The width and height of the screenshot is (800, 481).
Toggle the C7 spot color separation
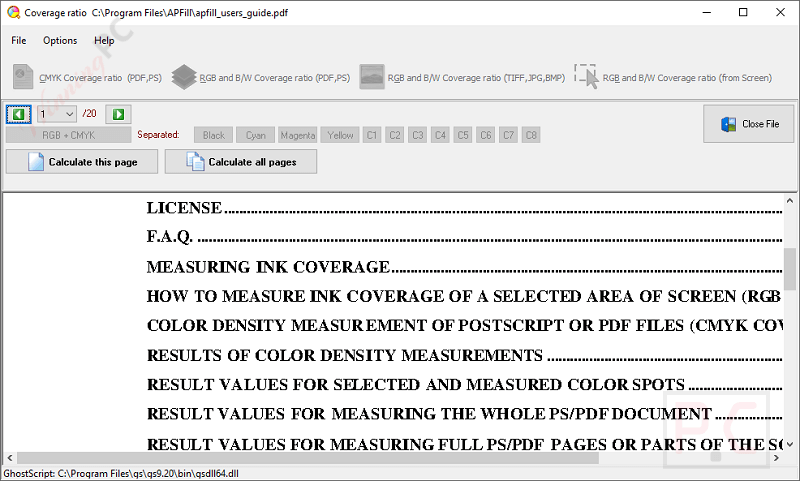[x=509, y=135]
